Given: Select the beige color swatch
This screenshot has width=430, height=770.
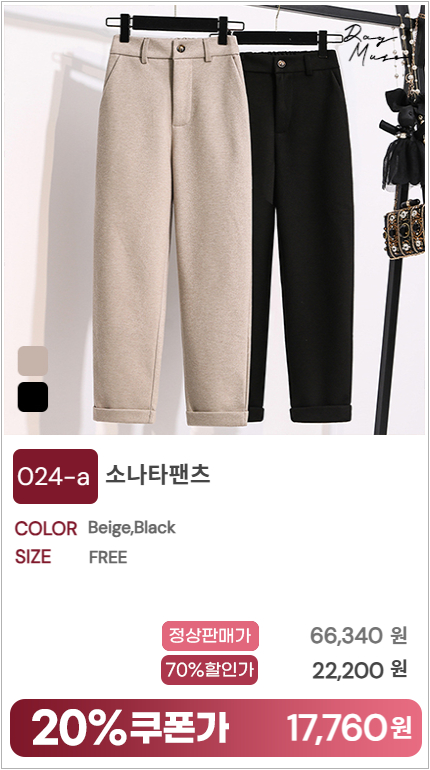Looking at the screenshot, I should (x=33, y=361).
